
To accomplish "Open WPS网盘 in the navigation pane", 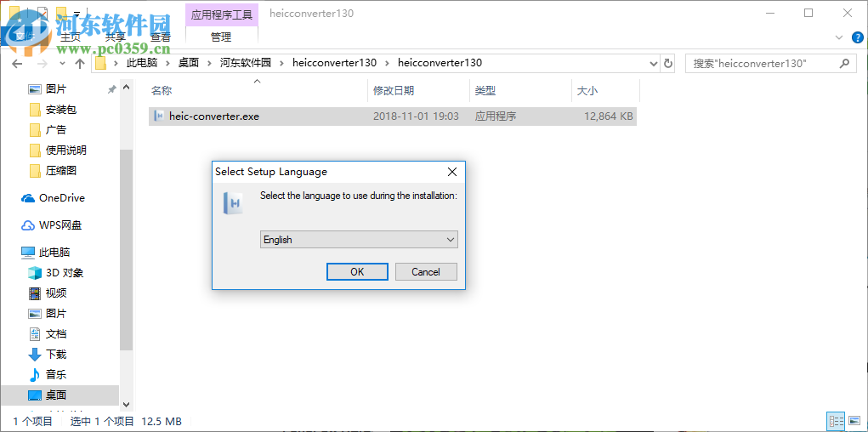I will (x=61, y=225).
